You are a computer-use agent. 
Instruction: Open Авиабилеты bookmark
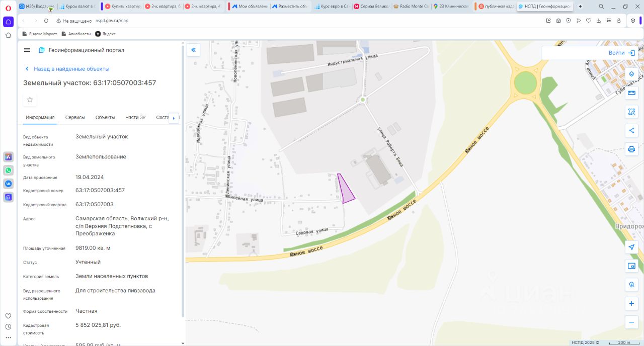[76, 34]
